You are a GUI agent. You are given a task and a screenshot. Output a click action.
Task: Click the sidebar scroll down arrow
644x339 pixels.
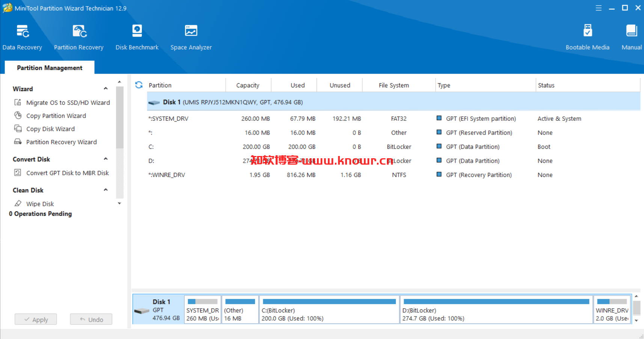tap(119, 204)
